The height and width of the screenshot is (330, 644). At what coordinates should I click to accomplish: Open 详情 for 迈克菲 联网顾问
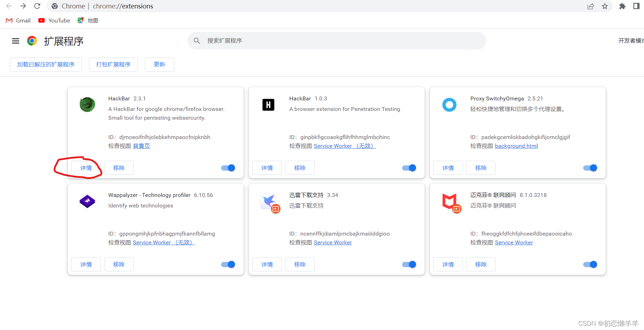448,264
